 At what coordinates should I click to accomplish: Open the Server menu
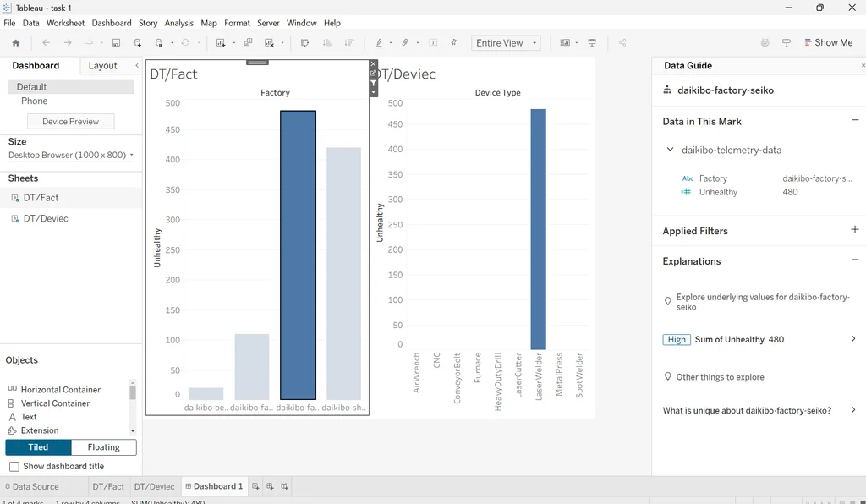point(268,23)
